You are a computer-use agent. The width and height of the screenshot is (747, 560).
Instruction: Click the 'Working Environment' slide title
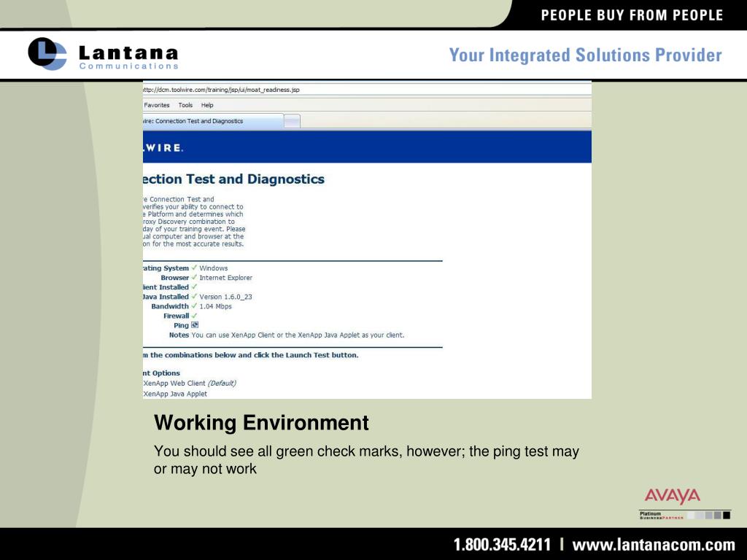(x=261, y=423)
